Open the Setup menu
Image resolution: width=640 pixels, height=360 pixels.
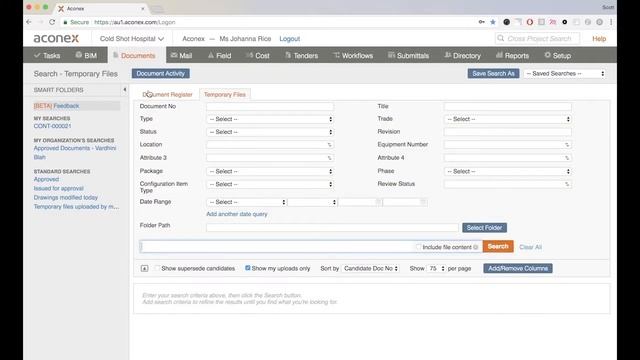(558, 56)
